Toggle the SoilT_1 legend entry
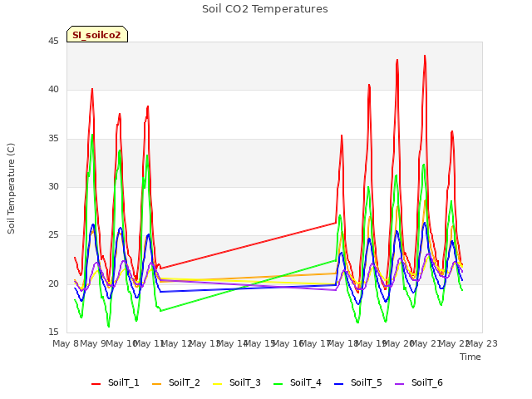This screenshot has width=532, height=399. click(116, 382)
